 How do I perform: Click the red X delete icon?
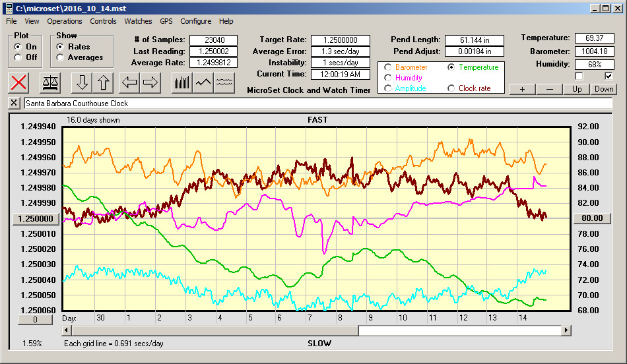click(x=19, y=82)
